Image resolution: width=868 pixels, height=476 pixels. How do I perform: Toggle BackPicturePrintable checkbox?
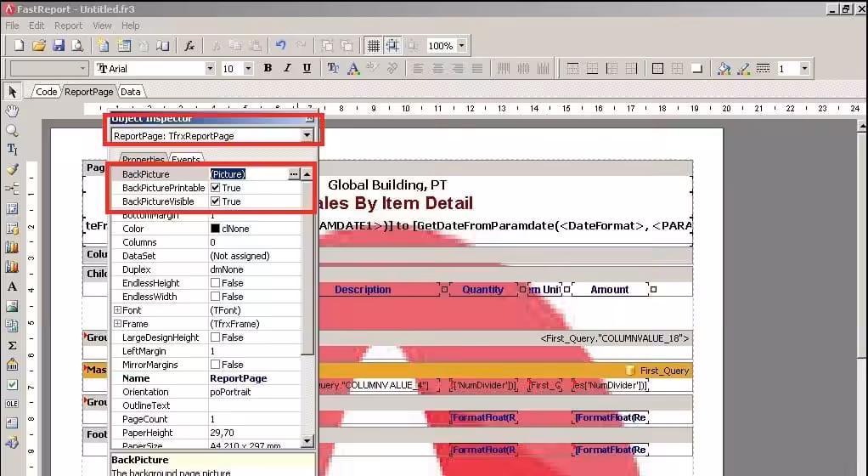pyautogui.click(x=216, y=188)
